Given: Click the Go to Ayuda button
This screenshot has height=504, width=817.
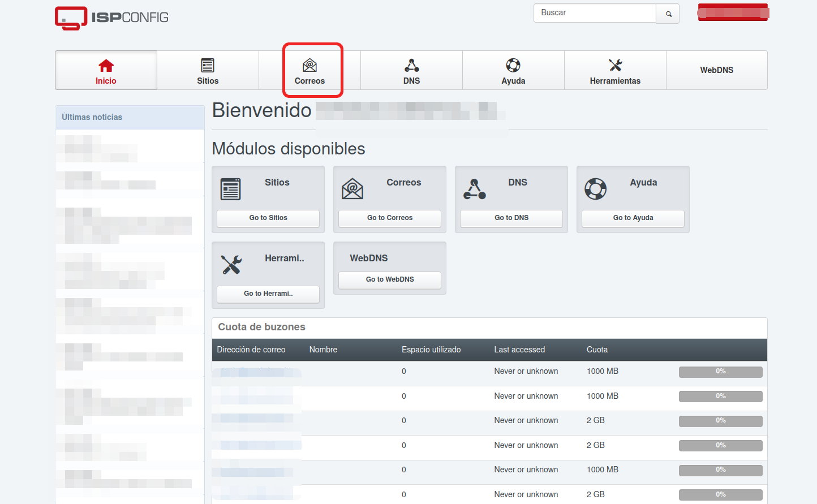Looking at the screenshot, I should [x=633, y=218].
